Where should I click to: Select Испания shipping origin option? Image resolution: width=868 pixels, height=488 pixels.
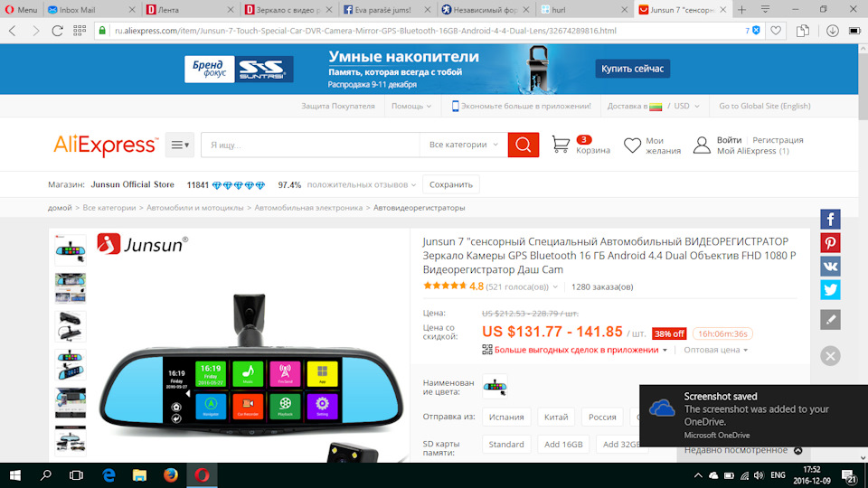[x=506, y=417]
